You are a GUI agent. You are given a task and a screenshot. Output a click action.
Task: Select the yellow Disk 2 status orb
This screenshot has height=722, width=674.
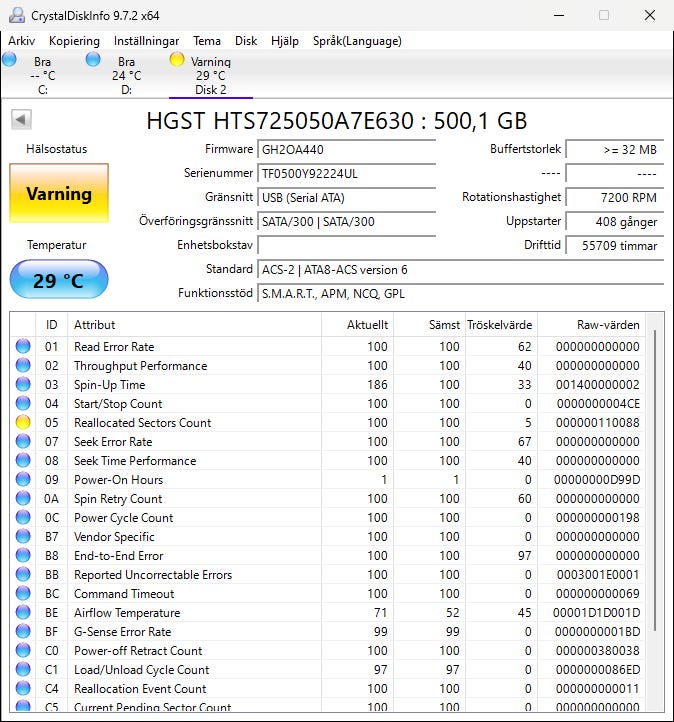[x=177, y=60]
